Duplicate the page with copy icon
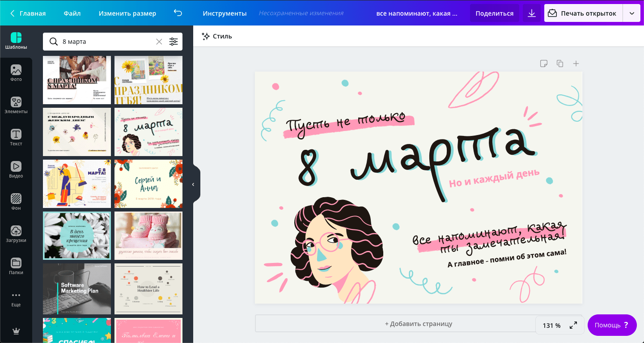Screen dimensions: 644x343 click(560, 64)
